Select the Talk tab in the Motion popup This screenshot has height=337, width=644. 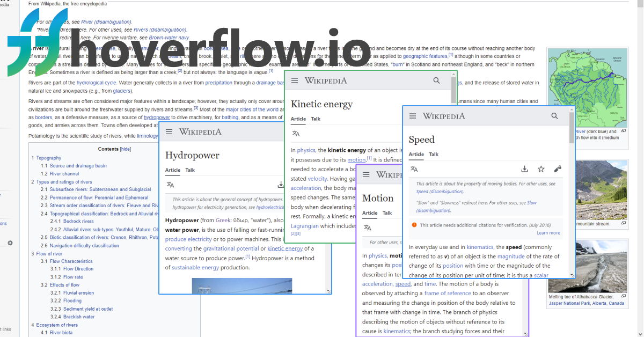[387, 213]
